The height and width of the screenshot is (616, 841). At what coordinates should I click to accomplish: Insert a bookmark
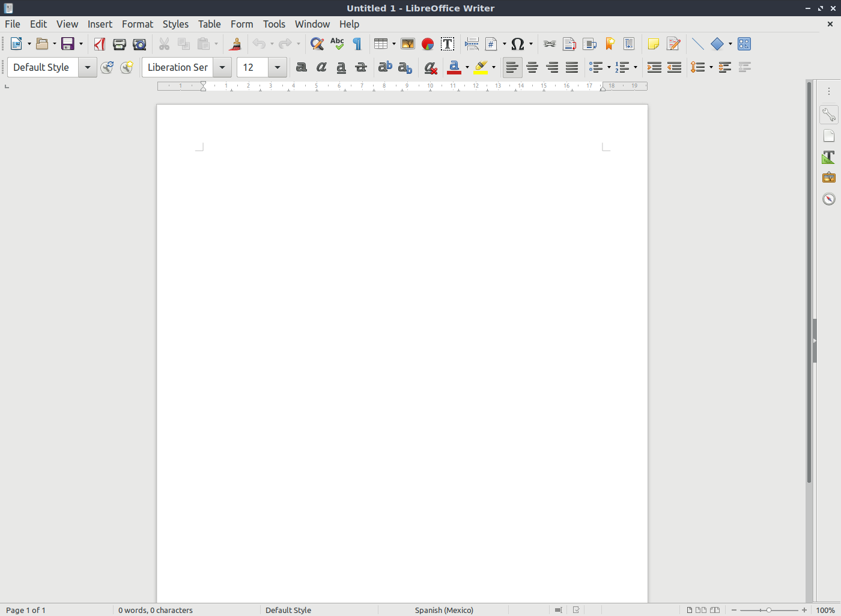coord(609,44)
